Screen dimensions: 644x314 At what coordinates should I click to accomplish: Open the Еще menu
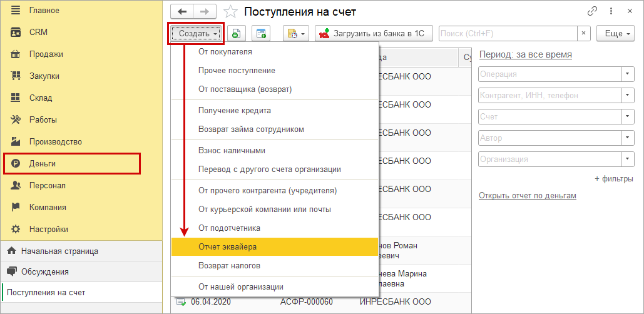(x=616, y=34)
